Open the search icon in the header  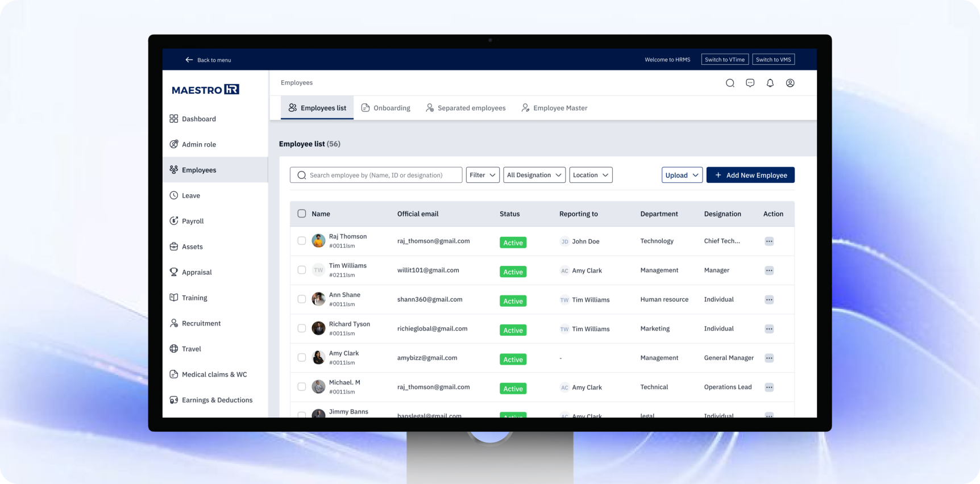(730, 83)
